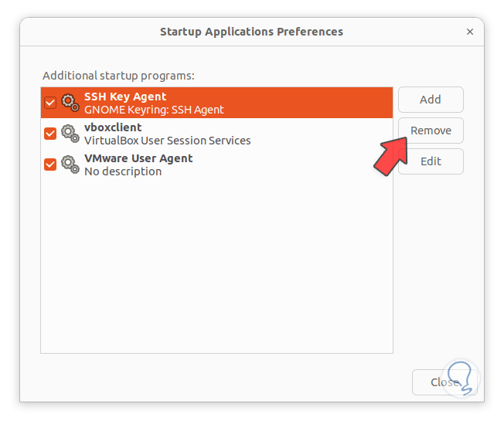Select the SSH Key Agent entry name

[124, 97]
